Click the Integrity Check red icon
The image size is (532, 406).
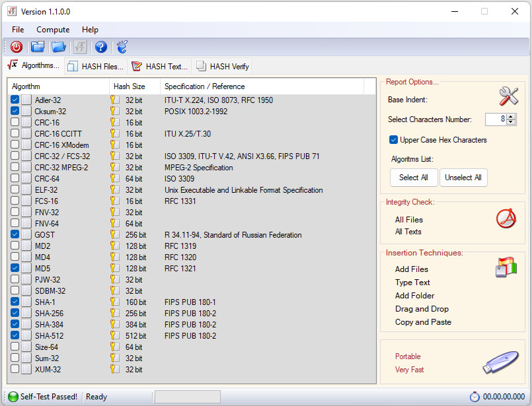pyautogui.click(x=506, y=219)
